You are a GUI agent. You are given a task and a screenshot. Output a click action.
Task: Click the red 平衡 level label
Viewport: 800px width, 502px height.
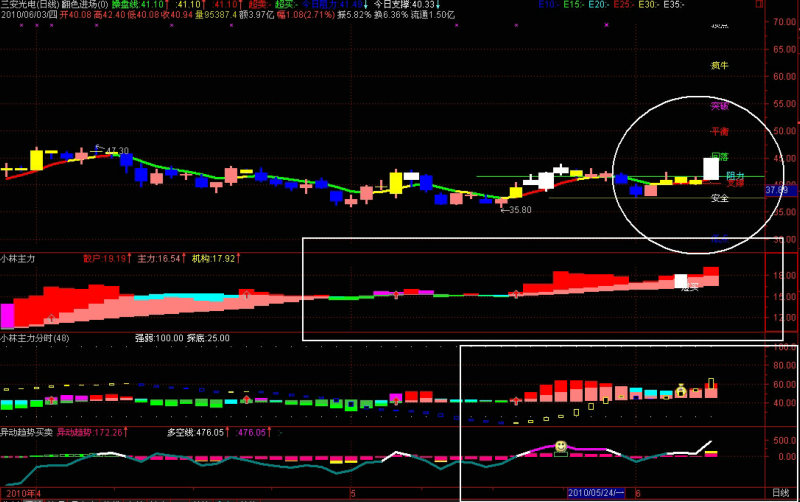[x=719, y=131]
